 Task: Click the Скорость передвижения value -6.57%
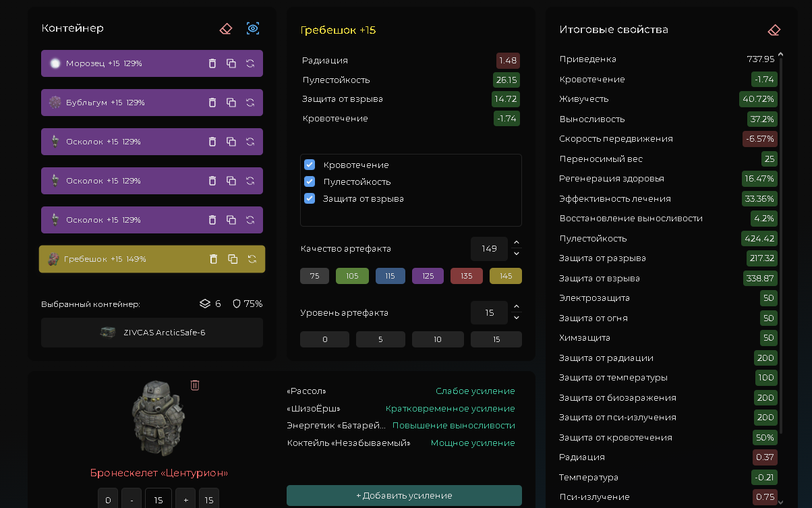[x=760, y=138]
